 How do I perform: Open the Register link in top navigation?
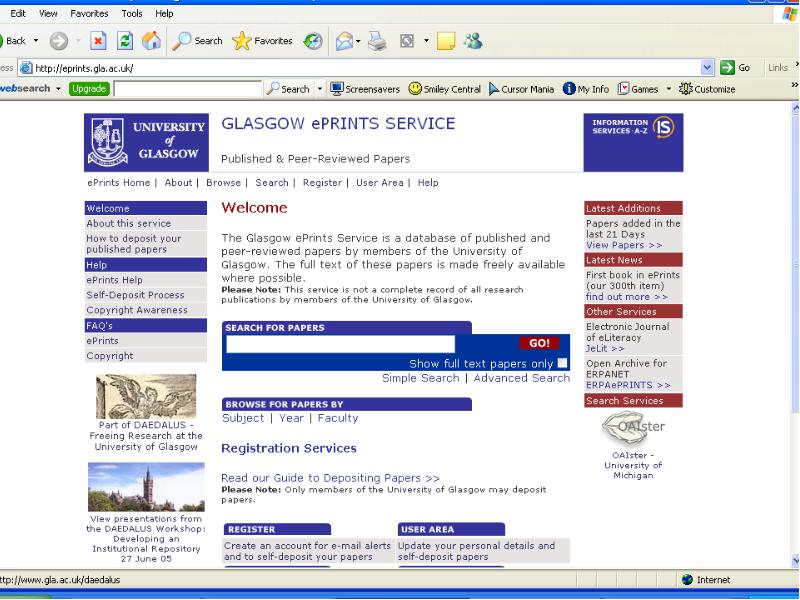322,183
